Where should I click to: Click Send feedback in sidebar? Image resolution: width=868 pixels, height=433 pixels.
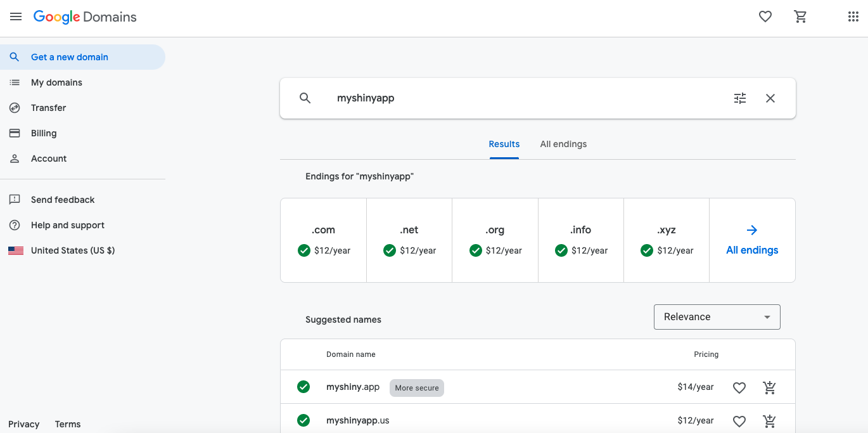82,200
